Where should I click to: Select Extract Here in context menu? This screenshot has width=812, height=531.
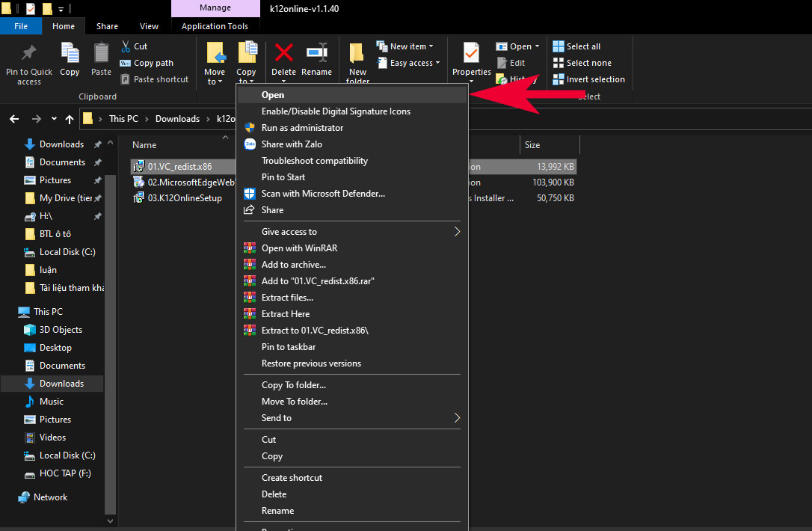285,314
